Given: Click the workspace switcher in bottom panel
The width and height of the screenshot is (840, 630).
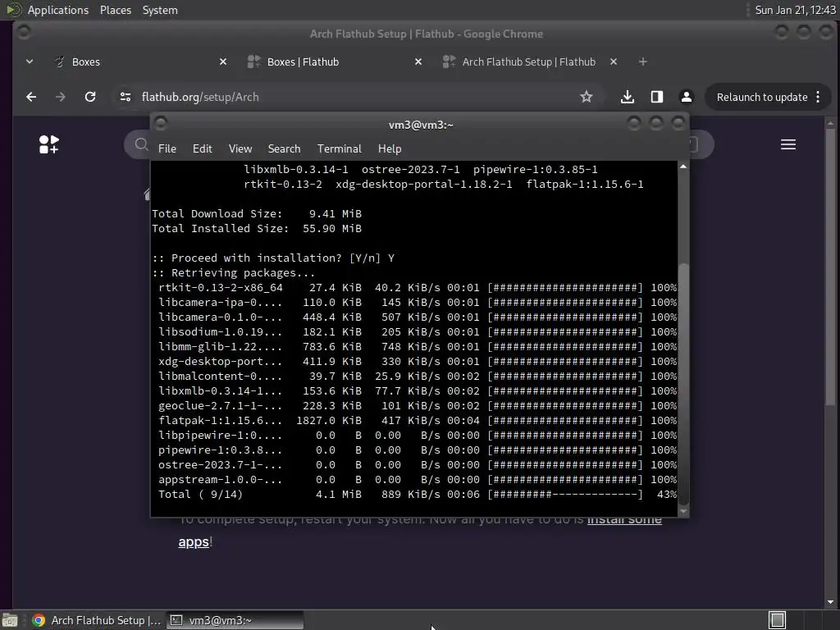Looking at the screenshot, I should click(778, 620).
